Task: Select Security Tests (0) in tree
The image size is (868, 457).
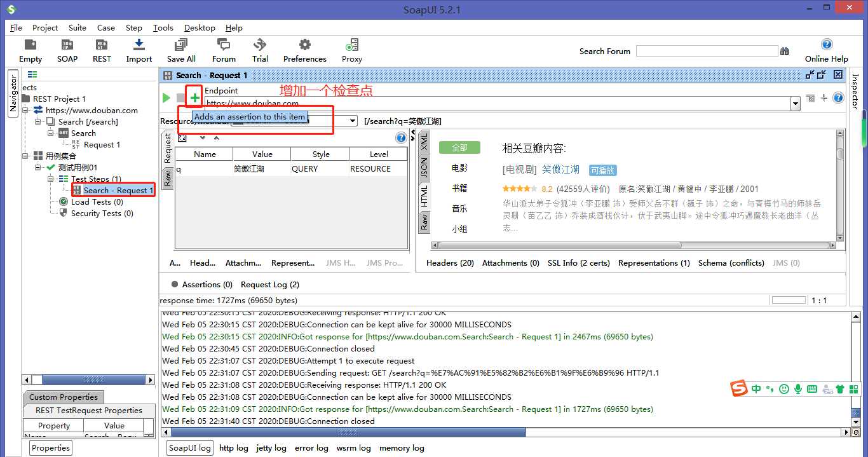Action: coord(102,213)
